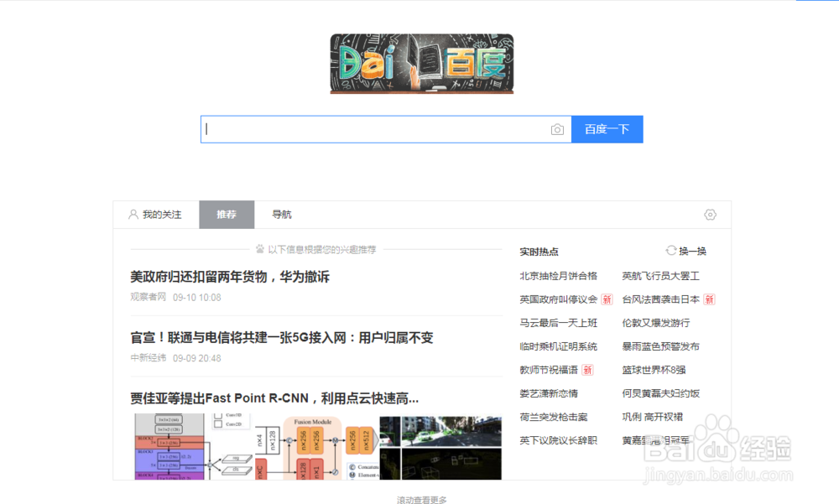Open hot topic 篮球世界杯8强
Image resolution: width=839 pixels, height=504 pixels.
pos(654,370)
